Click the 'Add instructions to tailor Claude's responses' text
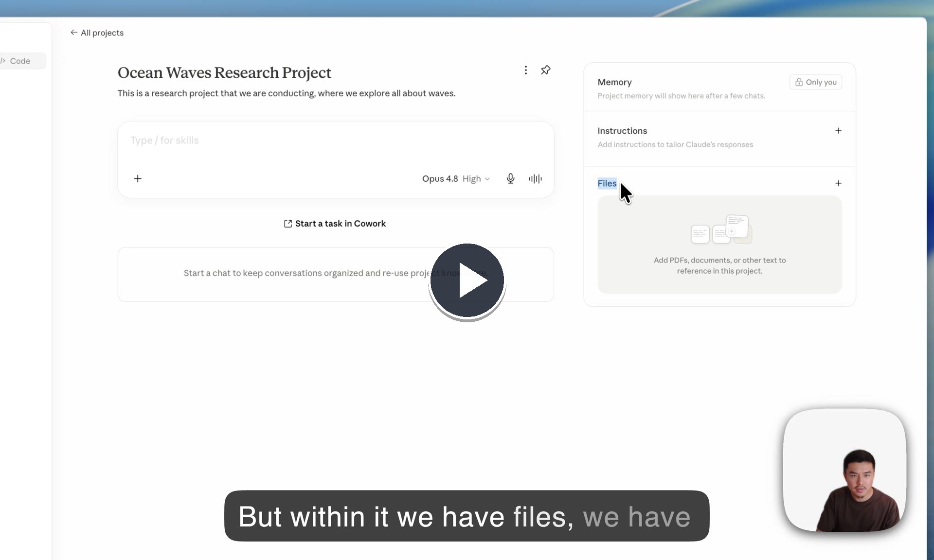The image size is (934, 560). 675,144
